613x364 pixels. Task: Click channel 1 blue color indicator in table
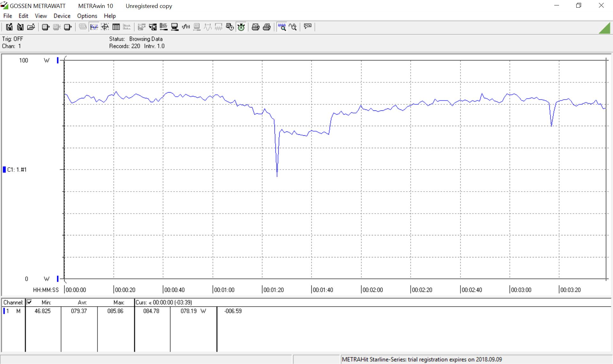[4, 311]
